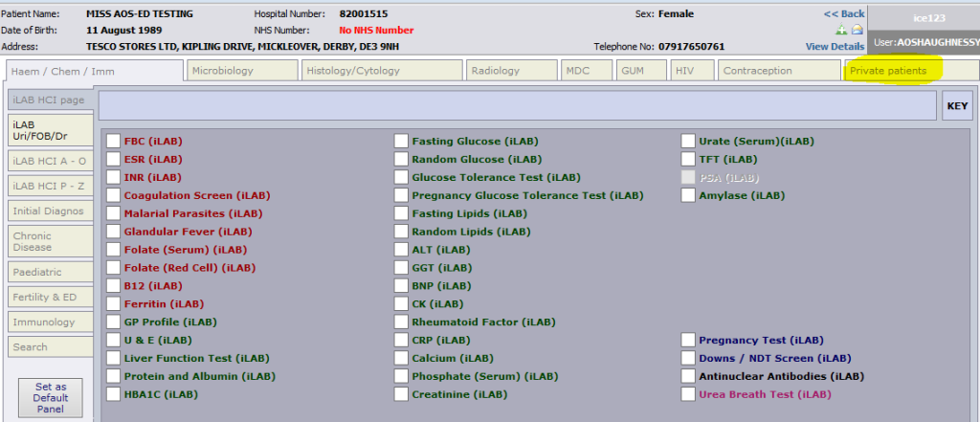
Task: Check Glucose Tolerance Test (iLAB) box
Action: pyautogui.click(x=401, y=178)
